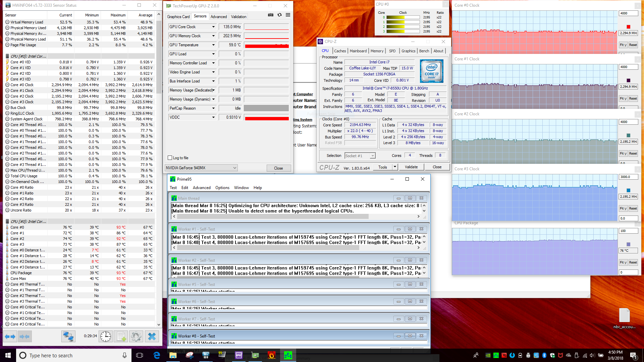The image size is (644, 362).
Task: Click GPU-Z refresh icon
Action: 279,15
